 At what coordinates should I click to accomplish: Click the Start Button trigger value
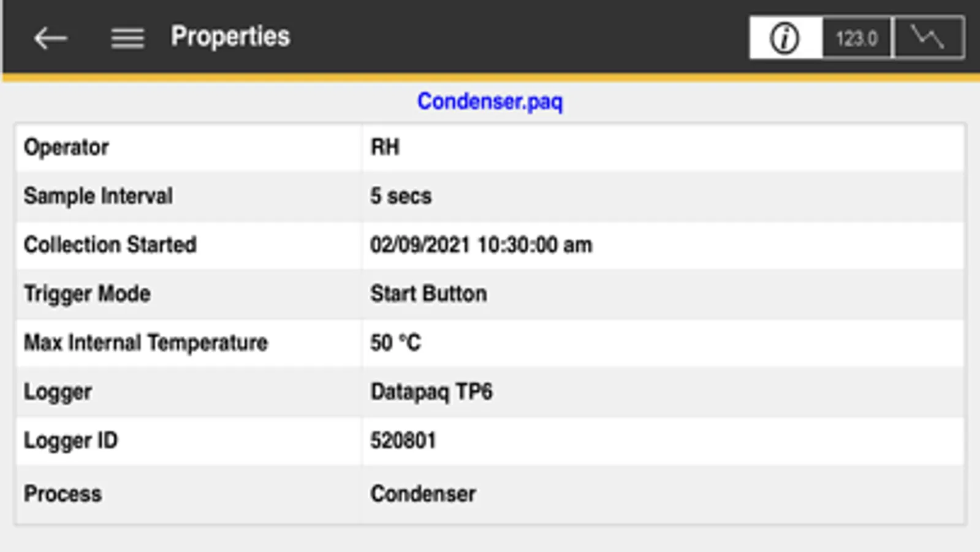click(x=428, y=294)
